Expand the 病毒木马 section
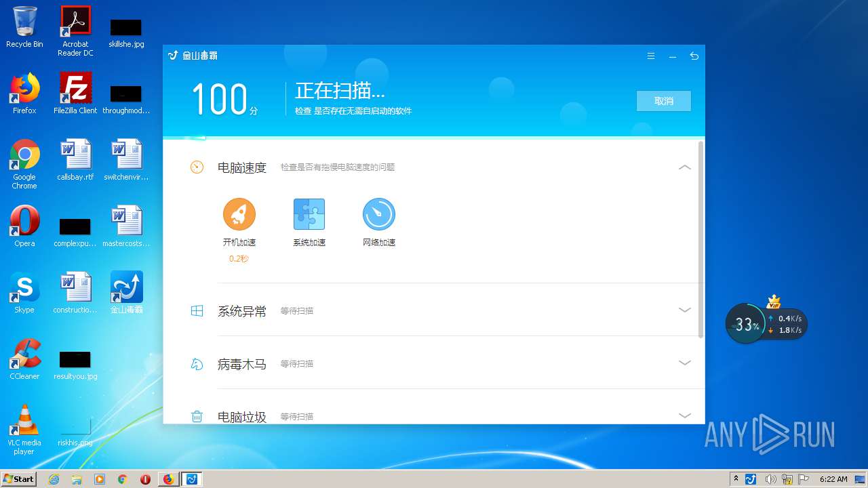868x488 pixels. (x=685, y=363)
